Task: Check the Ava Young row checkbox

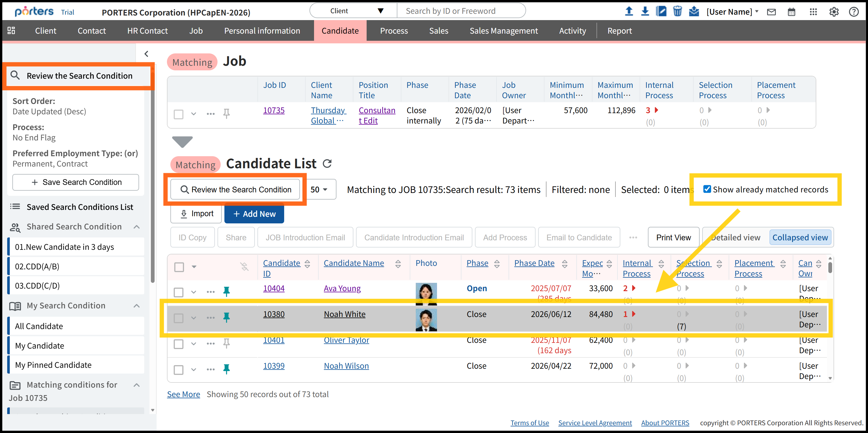Action: tap(179, 292)
